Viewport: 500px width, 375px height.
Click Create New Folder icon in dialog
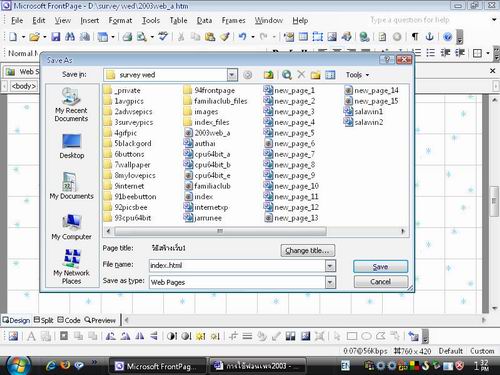315,75
